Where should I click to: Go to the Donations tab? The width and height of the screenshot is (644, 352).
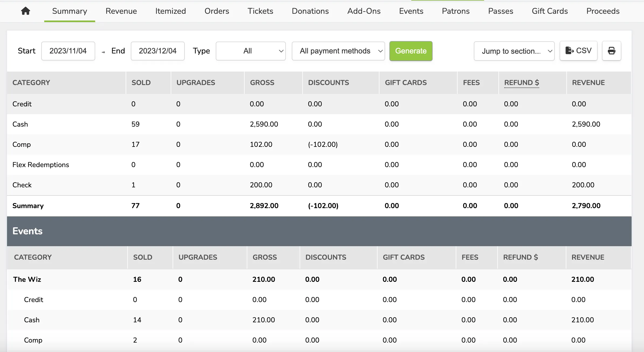310,11
